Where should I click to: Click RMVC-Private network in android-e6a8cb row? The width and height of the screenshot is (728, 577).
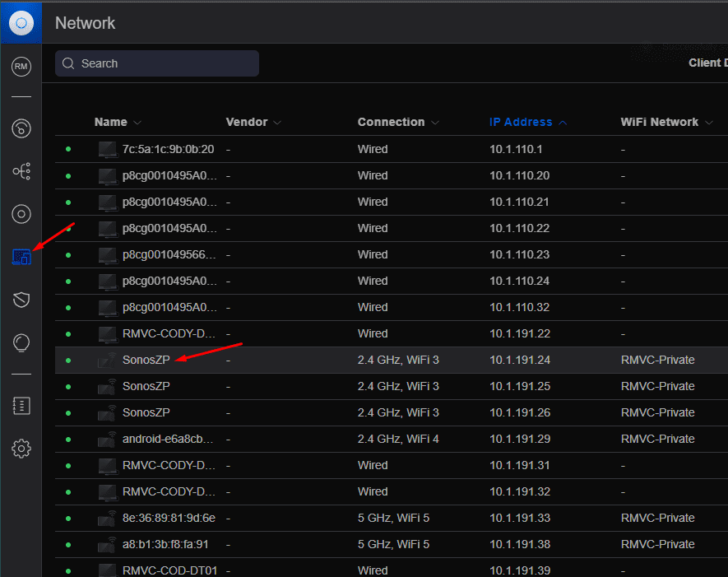pos(657,439)
